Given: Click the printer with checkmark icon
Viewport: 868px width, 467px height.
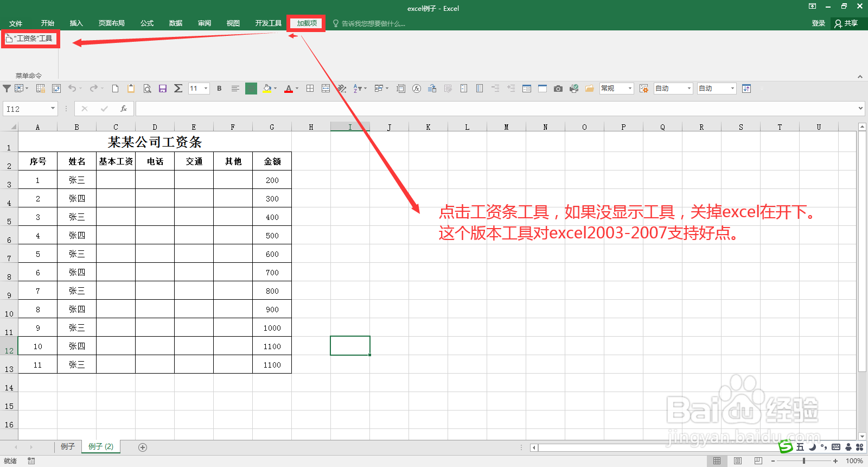Looking at the screenshot, I should (x=574, y=89).
